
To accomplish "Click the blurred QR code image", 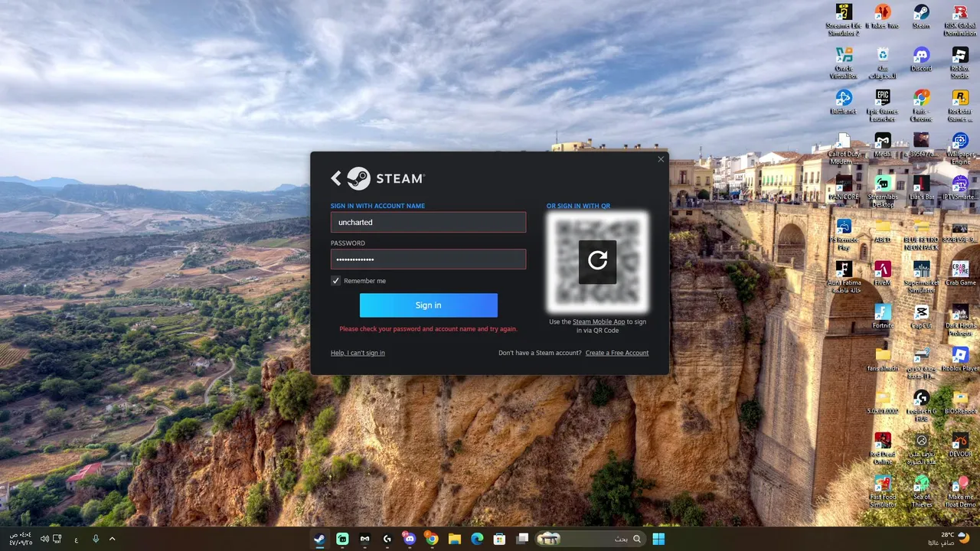I will click(597, 262).
